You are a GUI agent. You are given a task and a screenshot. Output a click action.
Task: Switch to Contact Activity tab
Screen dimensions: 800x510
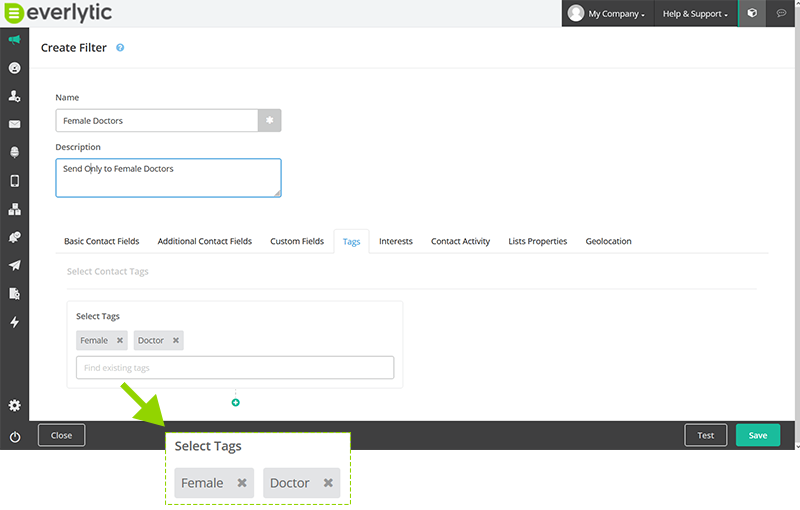click(460, 241)
